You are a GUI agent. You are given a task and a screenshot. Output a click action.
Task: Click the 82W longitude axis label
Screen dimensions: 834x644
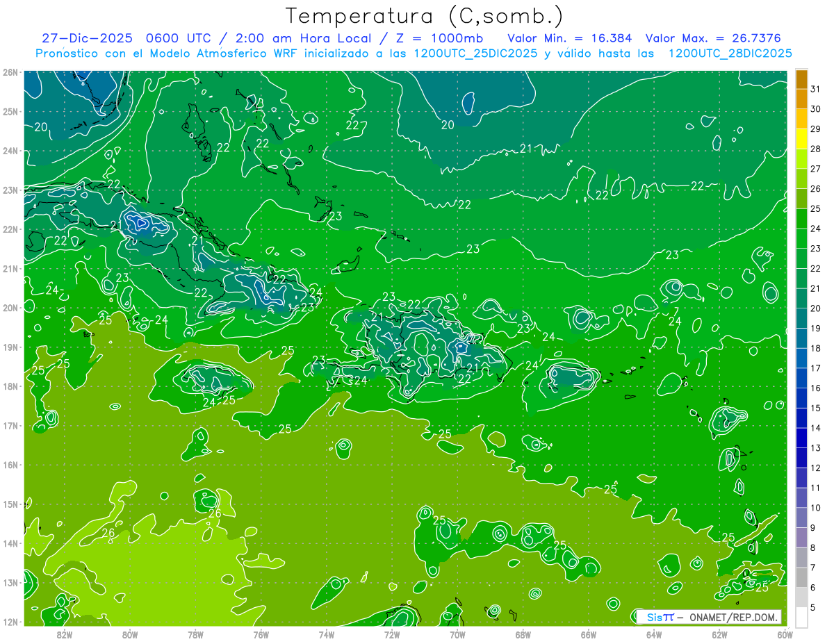[x=65, y=634]
